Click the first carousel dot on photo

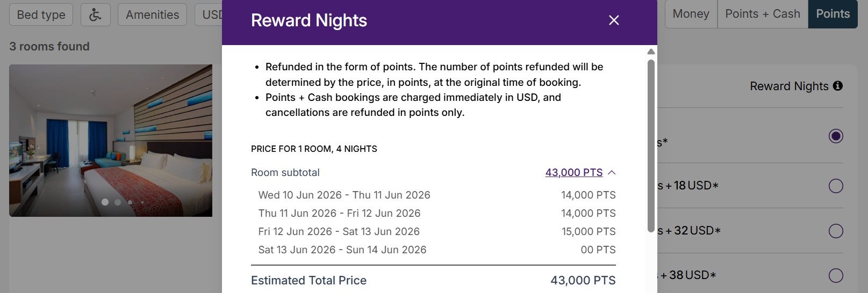pyautogui.click(x=105, y=202)
